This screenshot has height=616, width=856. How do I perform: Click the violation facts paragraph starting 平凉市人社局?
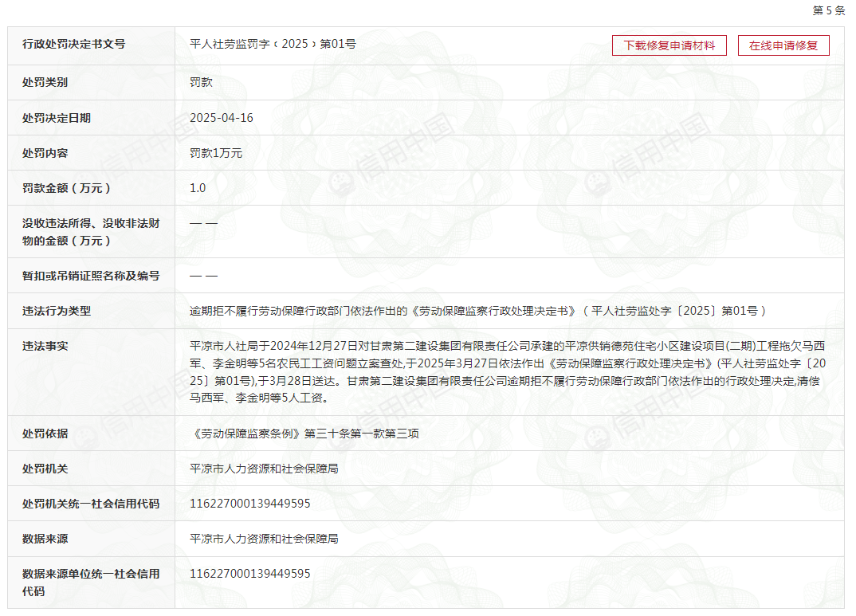point(508,372)
